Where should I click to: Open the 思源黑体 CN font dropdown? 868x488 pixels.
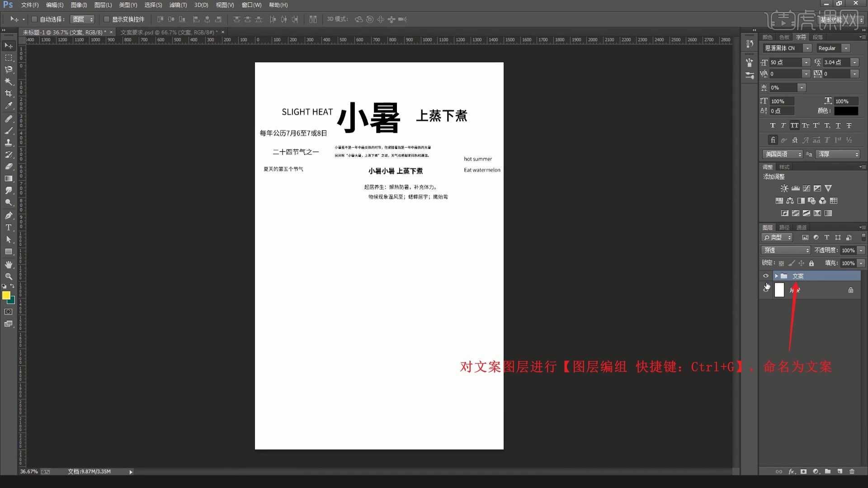click(x=807, y=48)
